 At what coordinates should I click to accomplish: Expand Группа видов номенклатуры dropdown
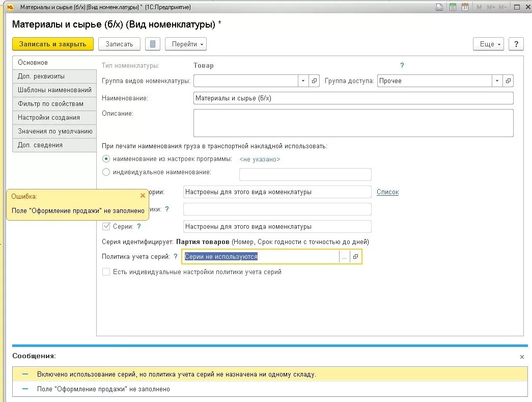pos(303,81)
